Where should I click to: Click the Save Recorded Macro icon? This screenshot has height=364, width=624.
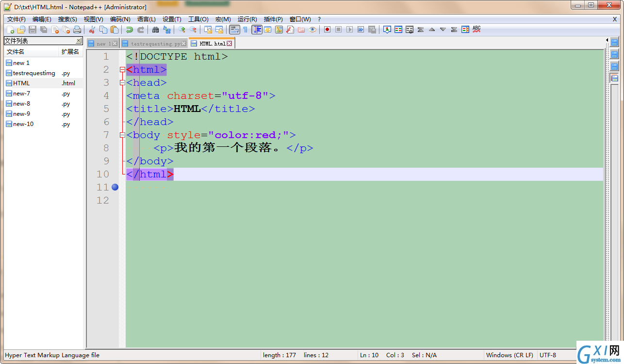[372, 30]
